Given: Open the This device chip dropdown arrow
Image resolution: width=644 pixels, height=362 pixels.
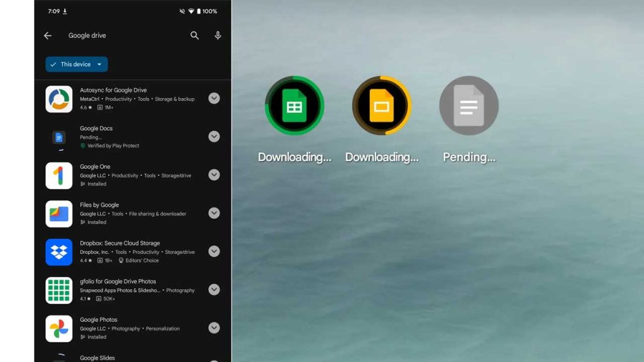Looking at the screenshot, I should tap(99, 65).
